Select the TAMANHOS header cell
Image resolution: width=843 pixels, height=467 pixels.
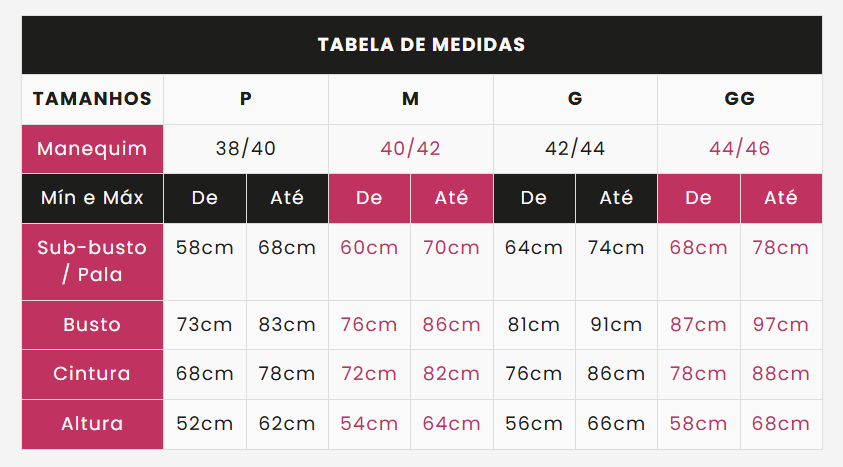(x=92, y=99)
